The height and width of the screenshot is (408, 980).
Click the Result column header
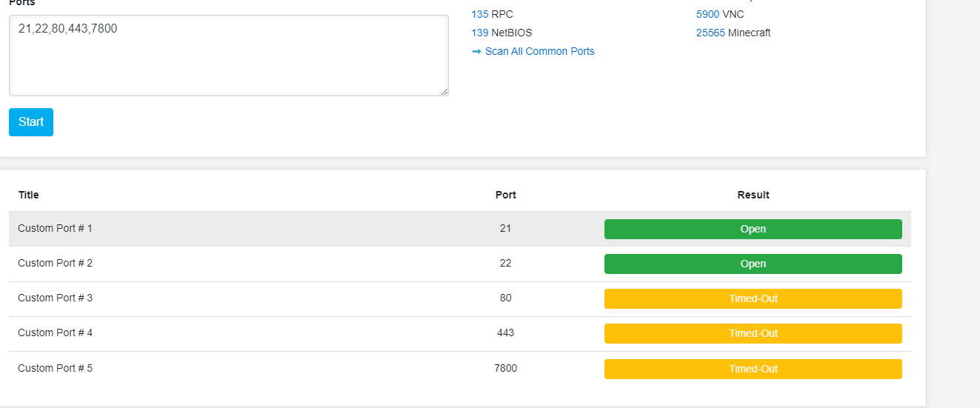pyautogui.click(x=753, y=195)
